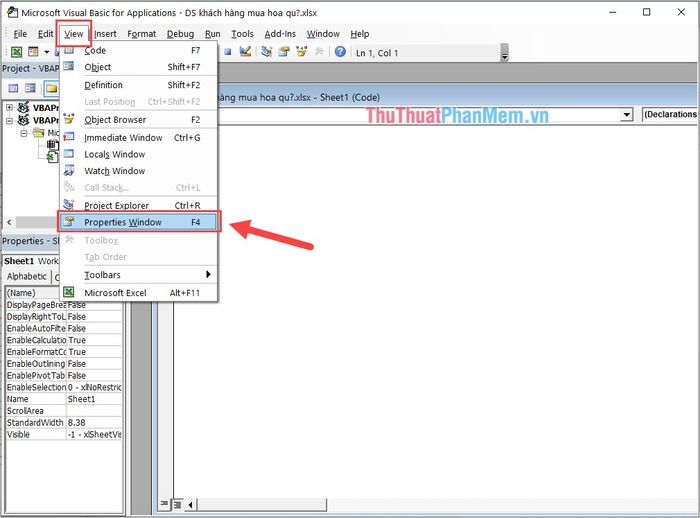Click the Name property value Sheet1

coord(94,399)
